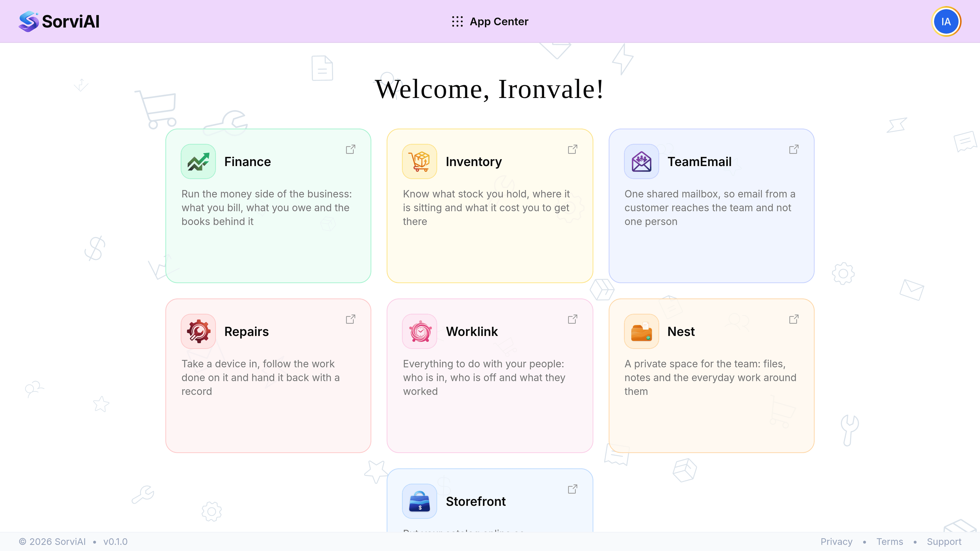Open Storefront in new window icon

(x=572, y=489)
